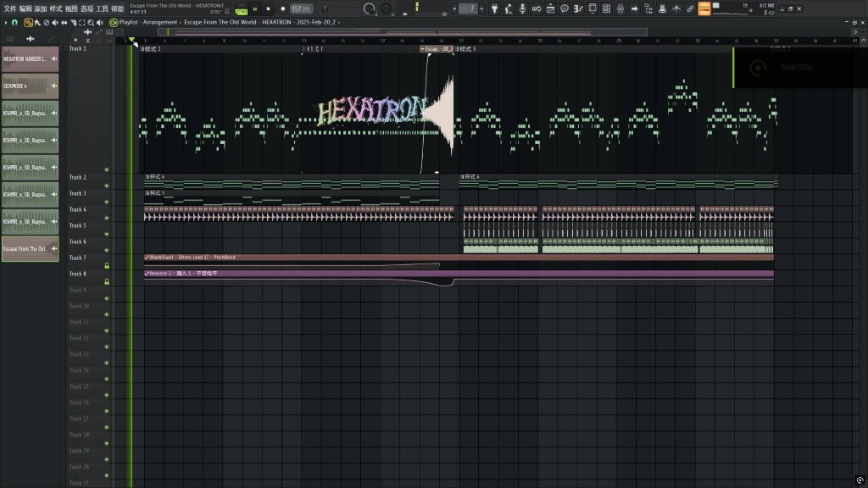Expand playlist options arrow beside magnet

point(4,23)
